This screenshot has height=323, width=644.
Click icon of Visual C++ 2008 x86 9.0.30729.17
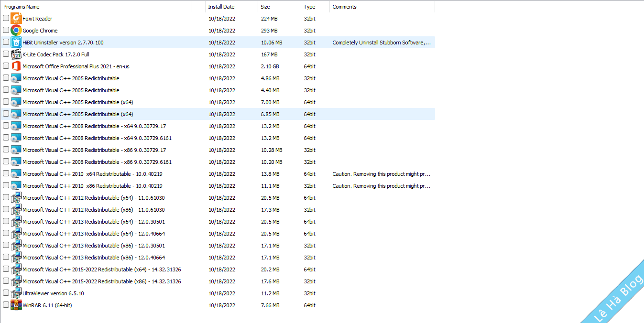tap(16, 150)
